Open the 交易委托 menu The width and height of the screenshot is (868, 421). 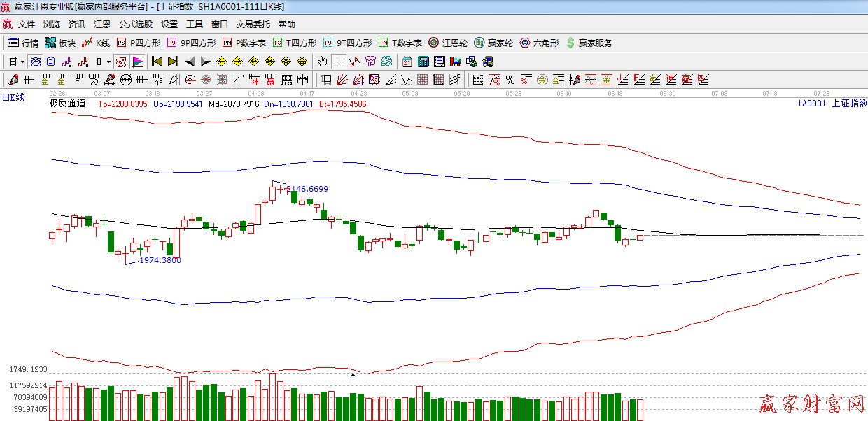pos(253,24)
